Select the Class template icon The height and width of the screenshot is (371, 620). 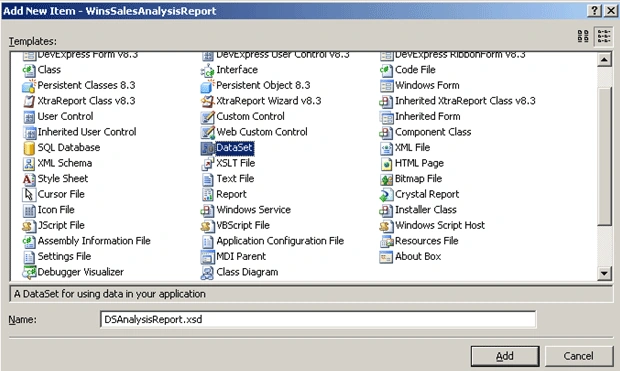pos(29,70)
